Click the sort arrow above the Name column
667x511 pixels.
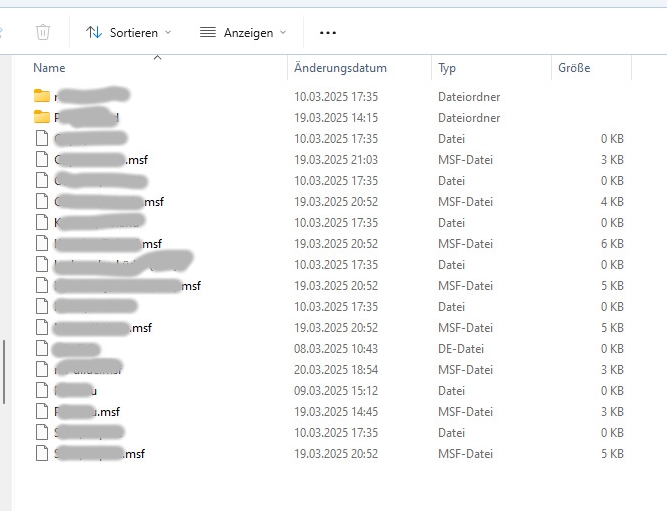click(x=157, y=58)
